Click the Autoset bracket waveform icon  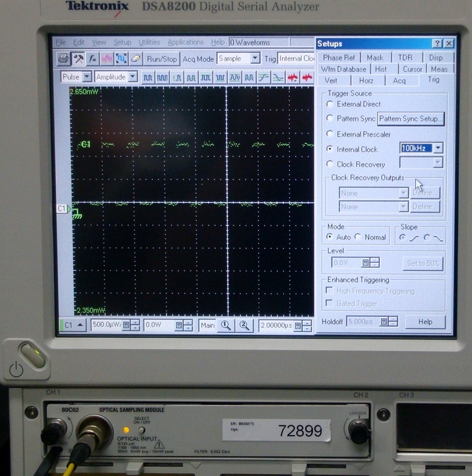point(121,59)
